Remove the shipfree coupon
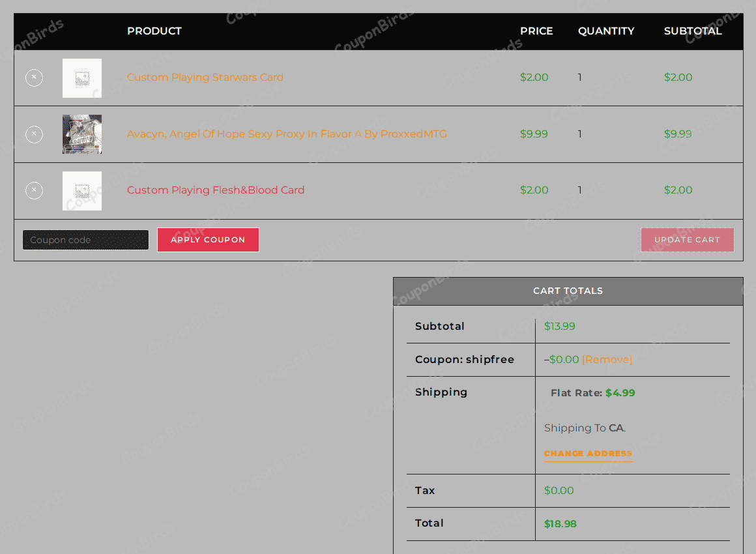 point(607,360)
